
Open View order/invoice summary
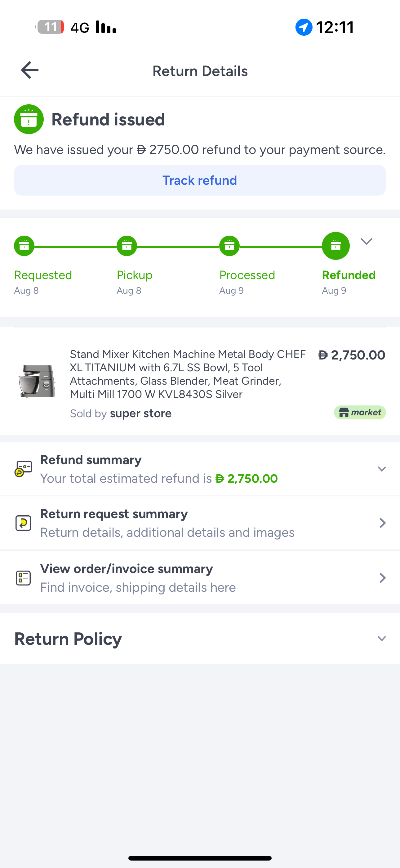[x=200, y=578]
